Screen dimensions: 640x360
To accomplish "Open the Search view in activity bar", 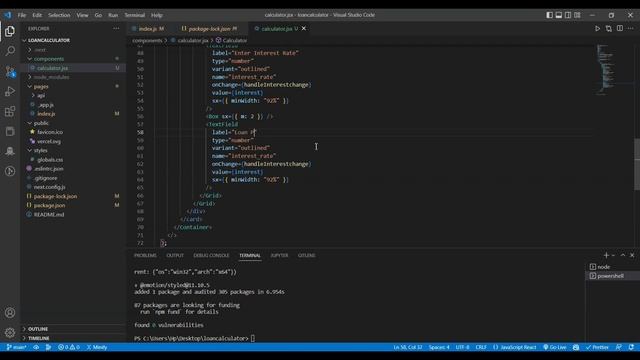I will click(10, 51).
